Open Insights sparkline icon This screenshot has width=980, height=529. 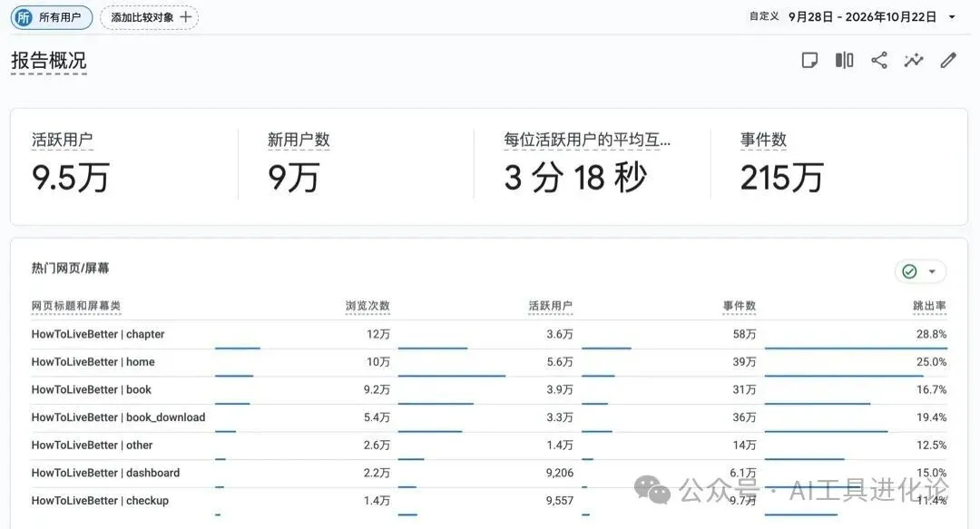click(x=914, y=60)
